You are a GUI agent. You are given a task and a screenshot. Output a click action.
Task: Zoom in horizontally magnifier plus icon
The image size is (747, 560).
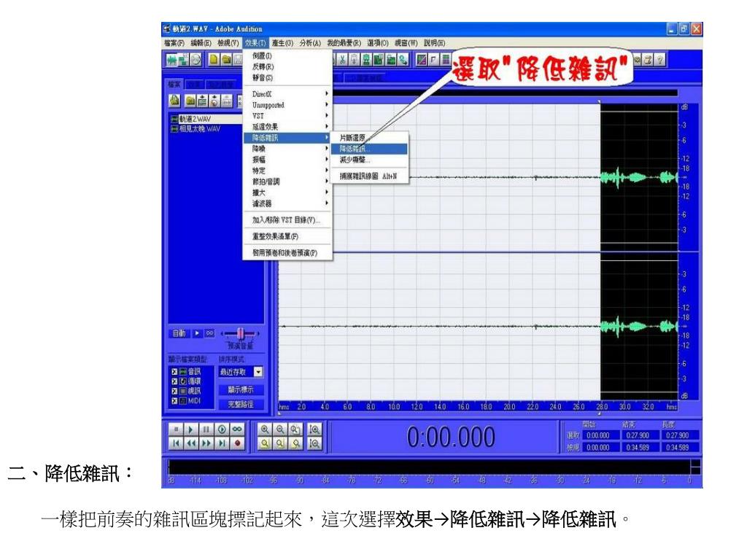click(265, 429)
